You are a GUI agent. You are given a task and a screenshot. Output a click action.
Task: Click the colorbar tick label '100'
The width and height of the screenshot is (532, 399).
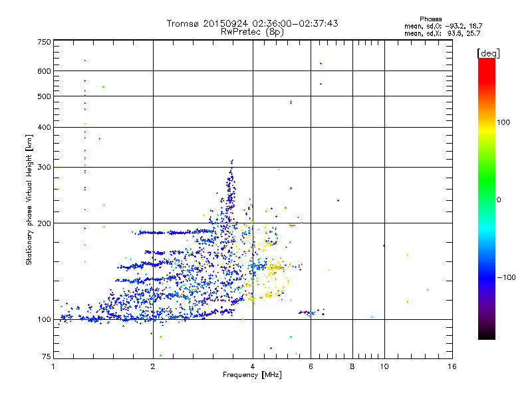pyautogui.click(x=503, y=122)
